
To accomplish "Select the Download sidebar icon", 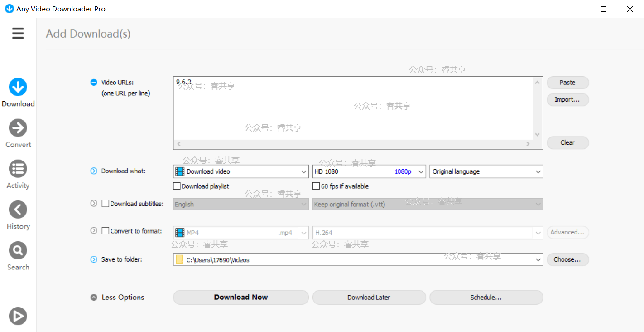I will click(x=18, y=87).
